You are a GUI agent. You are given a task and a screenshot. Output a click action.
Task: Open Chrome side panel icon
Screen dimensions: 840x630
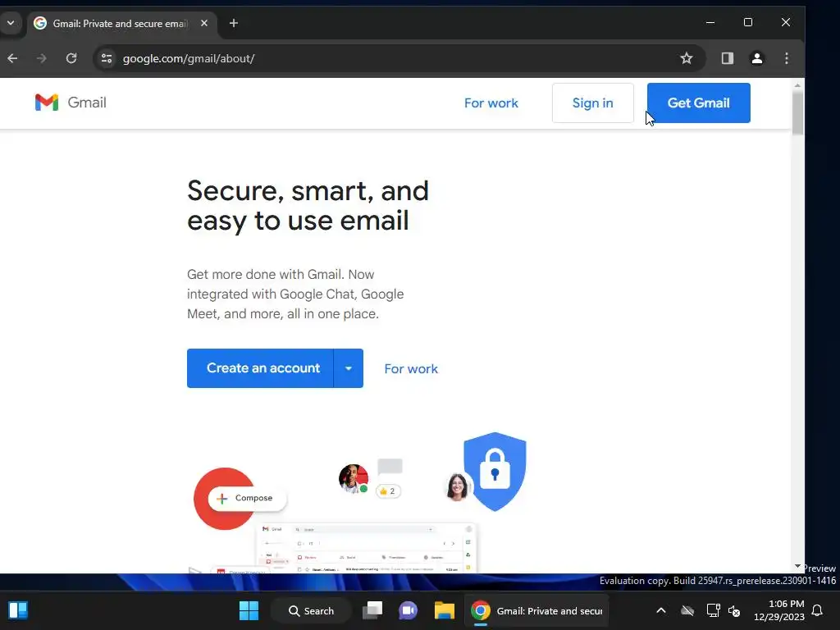click(727, 58)
